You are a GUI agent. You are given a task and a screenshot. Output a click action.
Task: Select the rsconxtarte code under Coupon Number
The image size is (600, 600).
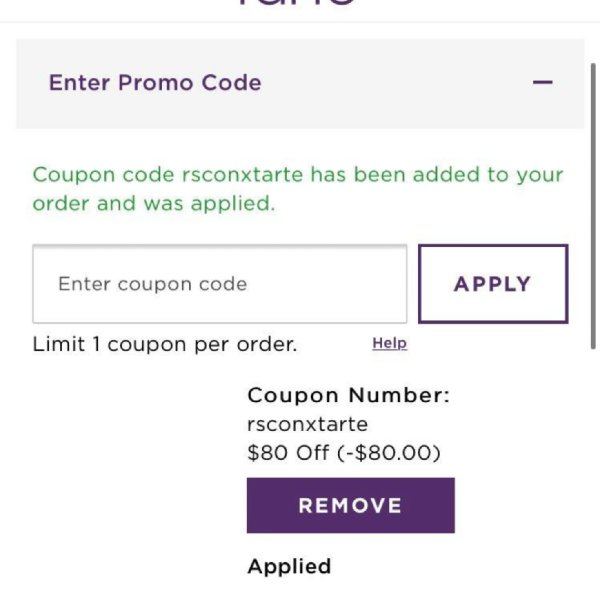pyautogui.click(x=308, y=424)
